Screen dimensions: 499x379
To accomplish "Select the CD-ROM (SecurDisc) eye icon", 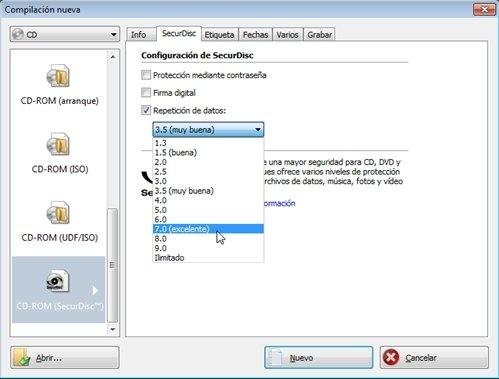I will (57, 281).
